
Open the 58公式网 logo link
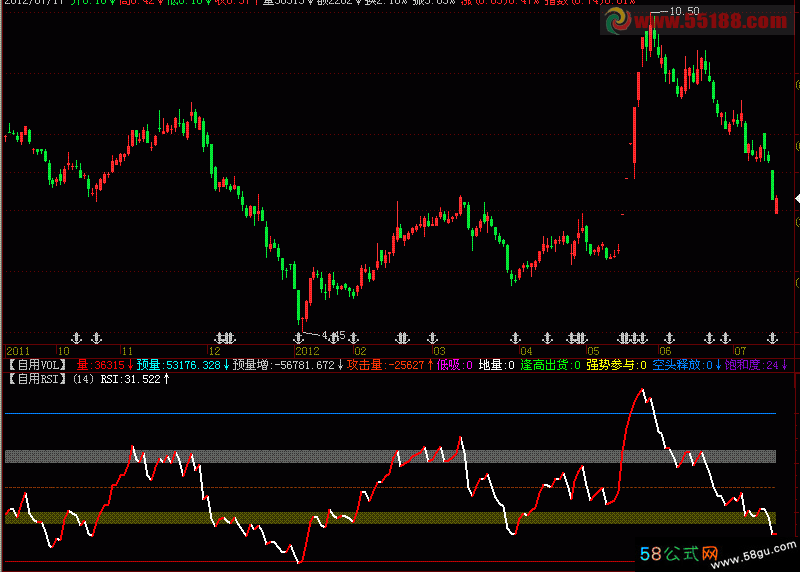(682, 553)
